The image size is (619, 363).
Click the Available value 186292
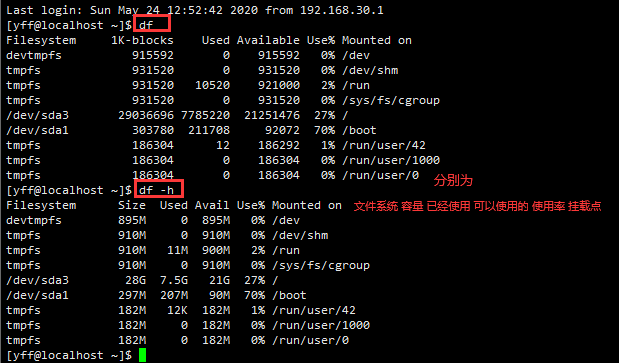pyautogui.click(x=279, y=145)
